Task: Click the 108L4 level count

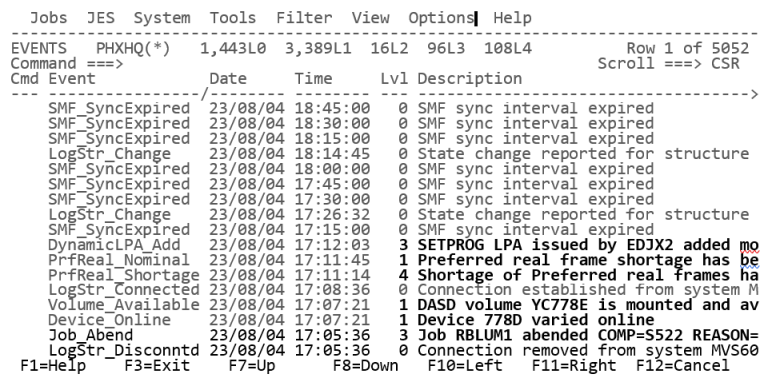Action: tap(508, 48)
